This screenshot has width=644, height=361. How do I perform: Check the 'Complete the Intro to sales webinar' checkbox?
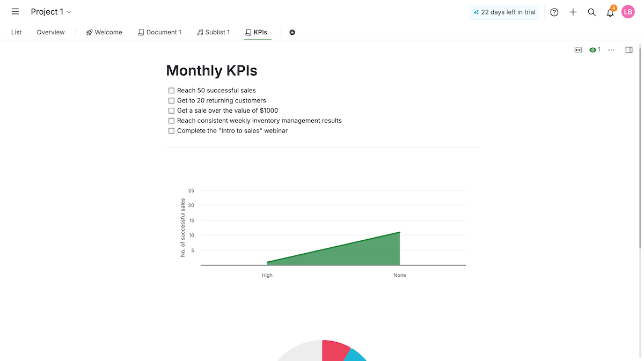[x=171, y=130]
